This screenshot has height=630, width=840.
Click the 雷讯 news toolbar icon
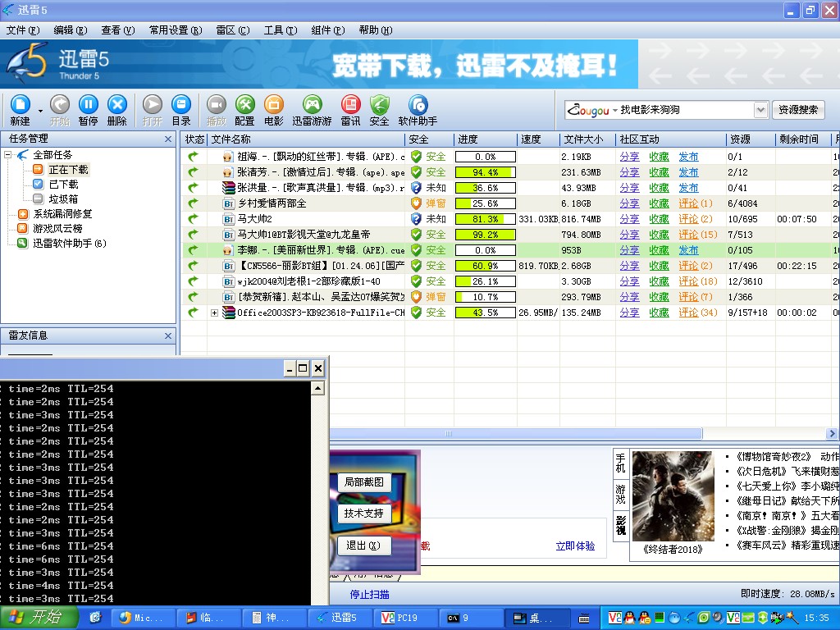350,105
